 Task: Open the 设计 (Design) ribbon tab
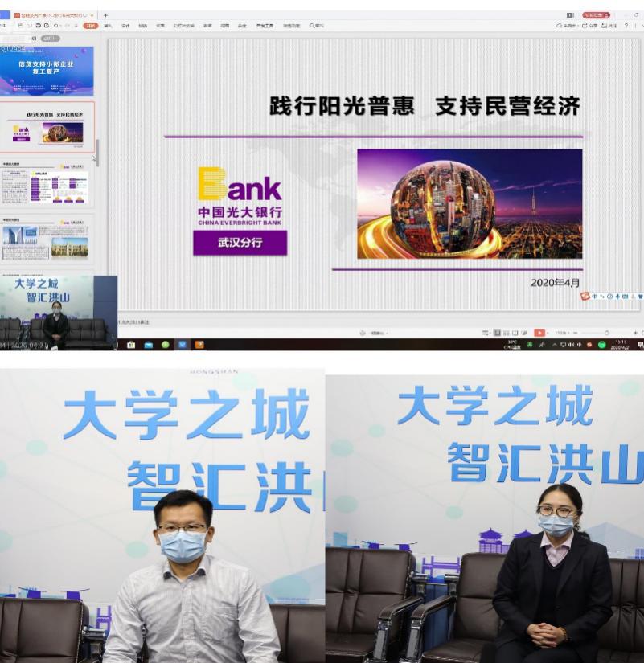pos(125,26)
